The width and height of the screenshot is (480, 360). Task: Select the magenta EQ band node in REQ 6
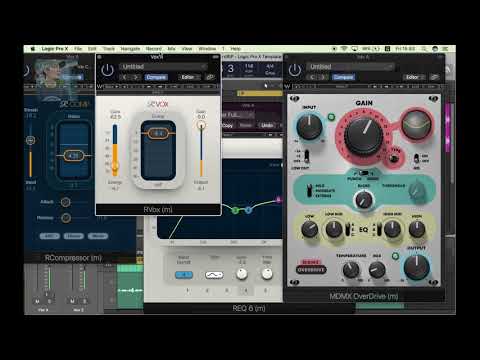(x=279, y=200)
